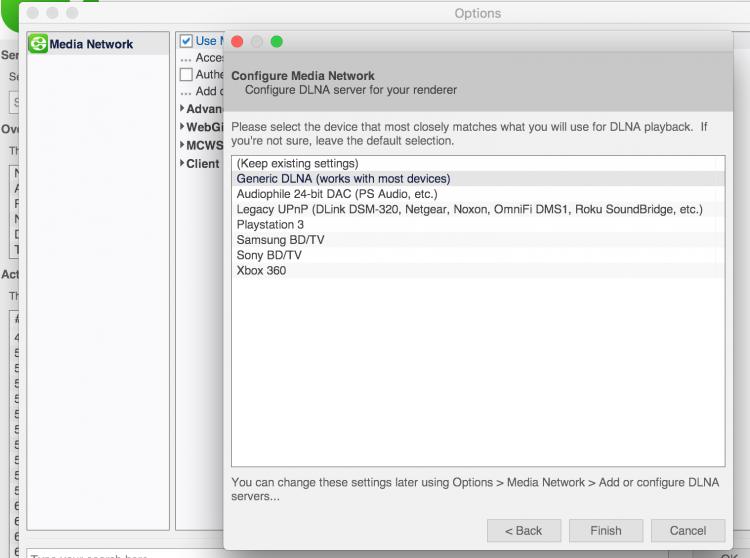Click the Back button
The image size is (750, 558).
(524, 531)
